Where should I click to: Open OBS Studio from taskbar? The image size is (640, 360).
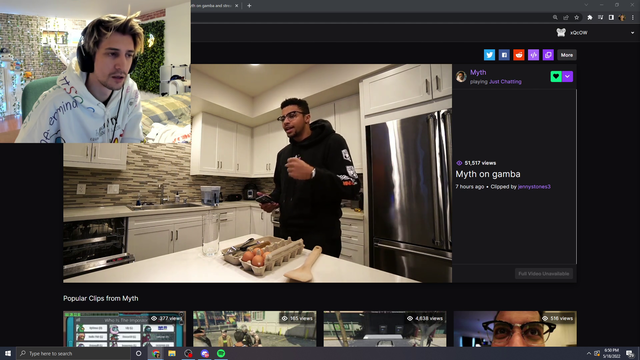(188, 353)
